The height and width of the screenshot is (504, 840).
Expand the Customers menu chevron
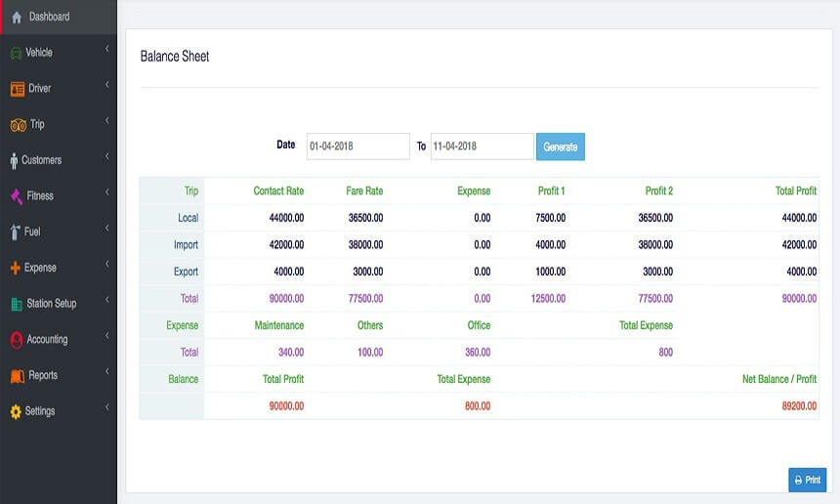[106, 156]
